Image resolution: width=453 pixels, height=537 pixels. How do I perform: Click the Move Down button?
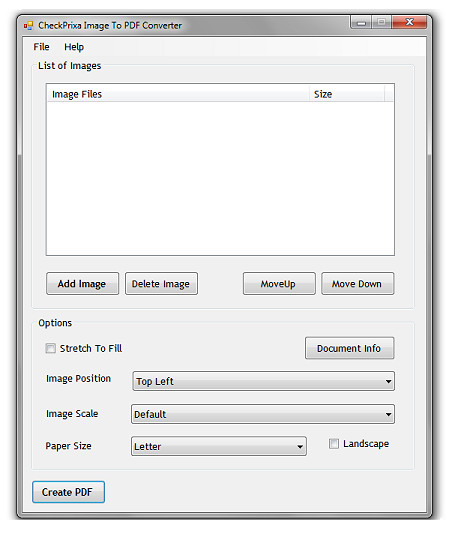[357, 284]
